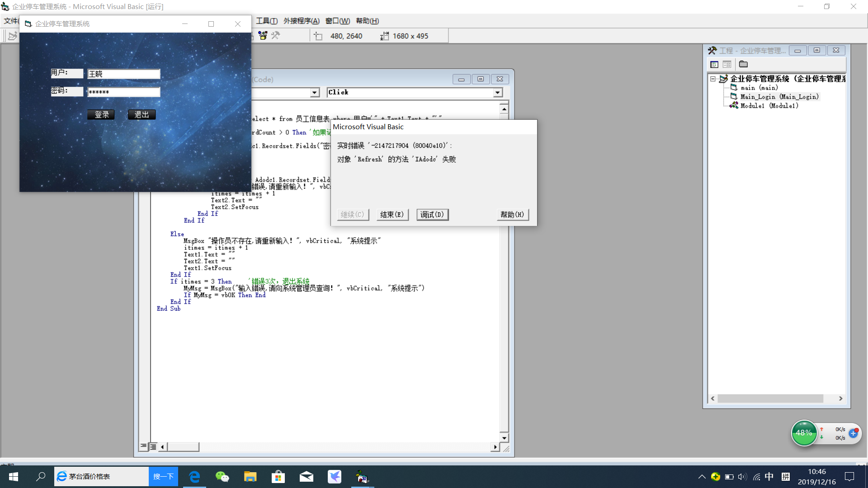Screen dimensions: 868x488
Task: Minimize the project panel window
Action: (797, 51)
